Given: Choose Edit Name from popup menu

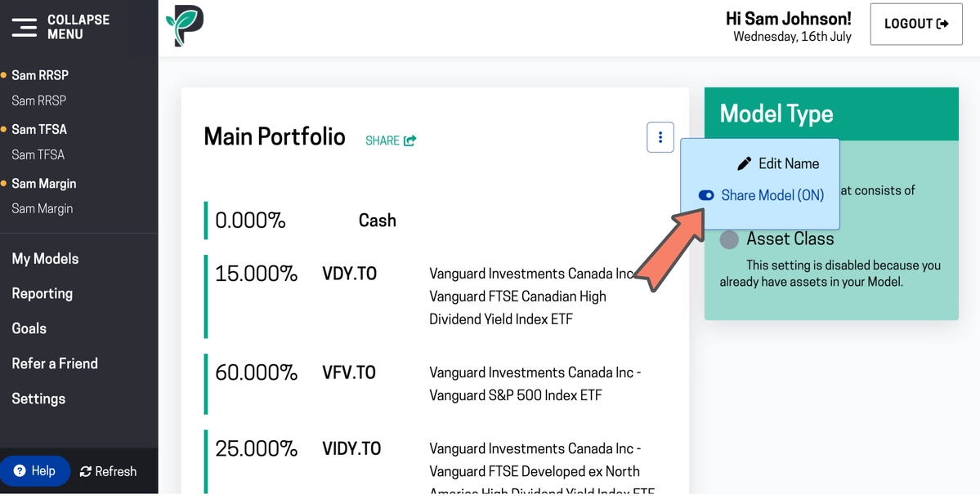Looking at the screenshot, I should [778, 163].
